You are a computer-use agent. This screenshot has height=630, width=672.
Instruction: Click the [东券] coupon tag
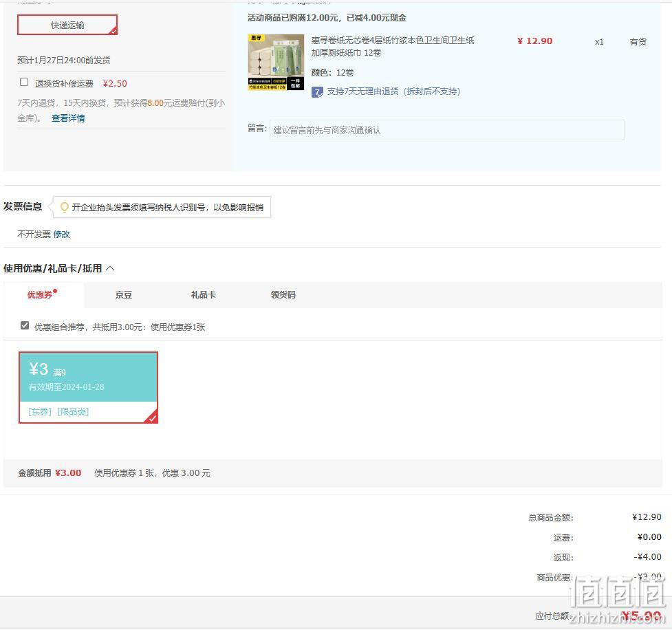click(40, 412)
